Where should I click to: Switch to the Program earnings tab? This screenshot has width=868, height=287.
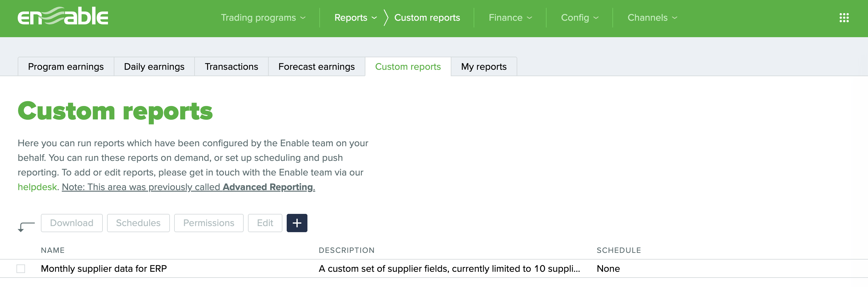pyautogui.click(x=66, y=66)
